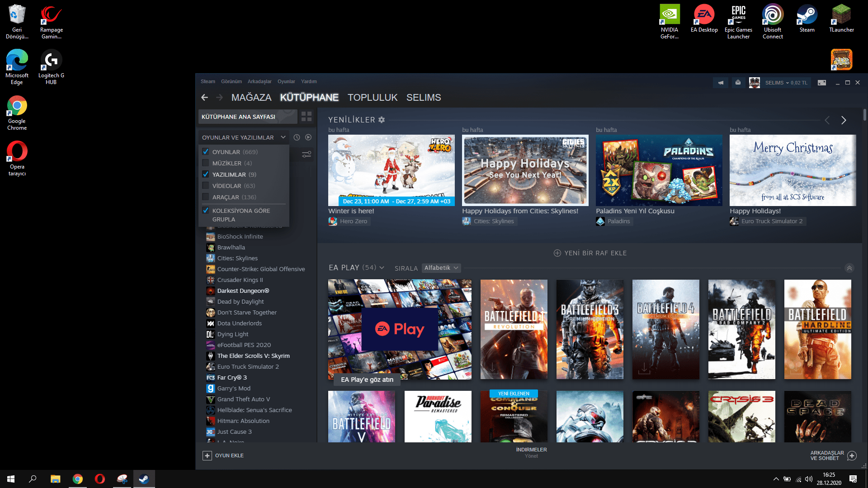
Task: Open the Battlefield 4 Premium Edition cover
Action: 665,329
